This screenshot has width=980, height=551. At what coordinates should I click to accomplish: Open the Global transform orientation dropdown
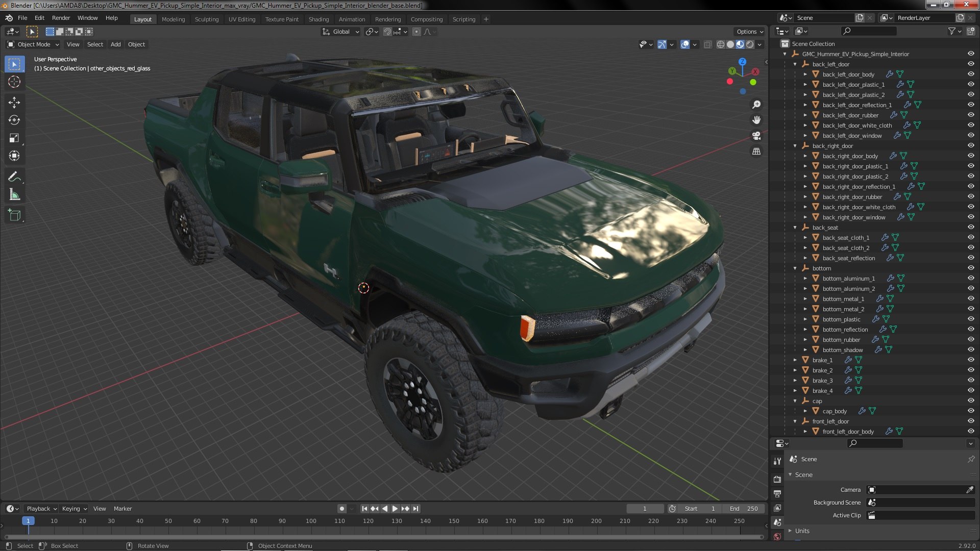(340, 32)
